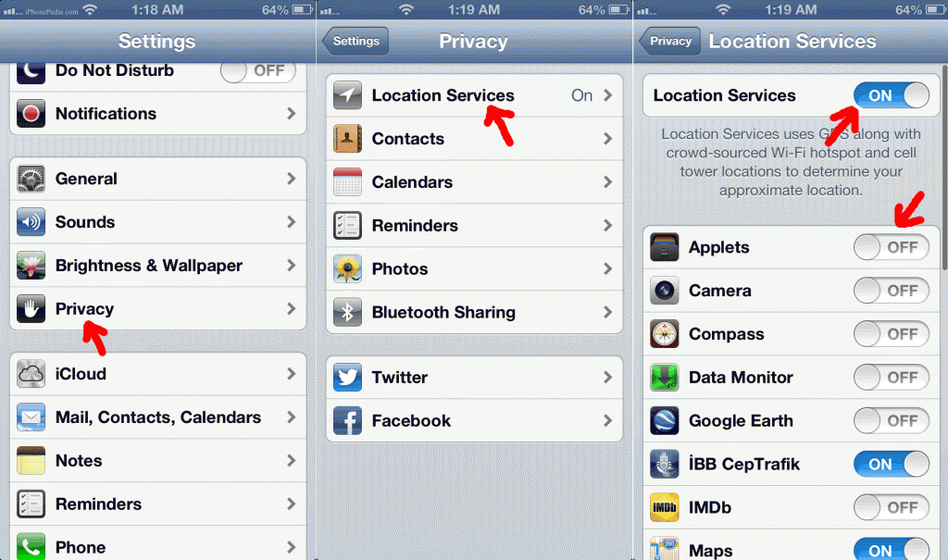Select Mail, Contacts, Calendars settings entry
The height and width of the screenshot is (560, 948).
click(x=157, y=417)
